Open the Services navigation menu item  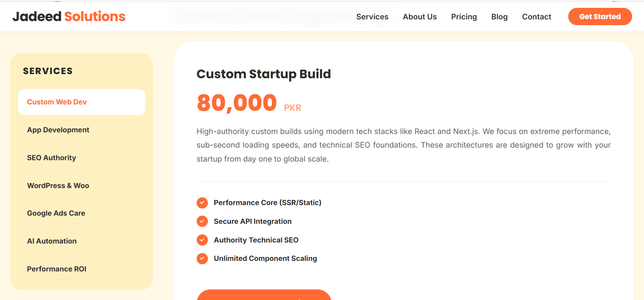[x=372, y=17]
